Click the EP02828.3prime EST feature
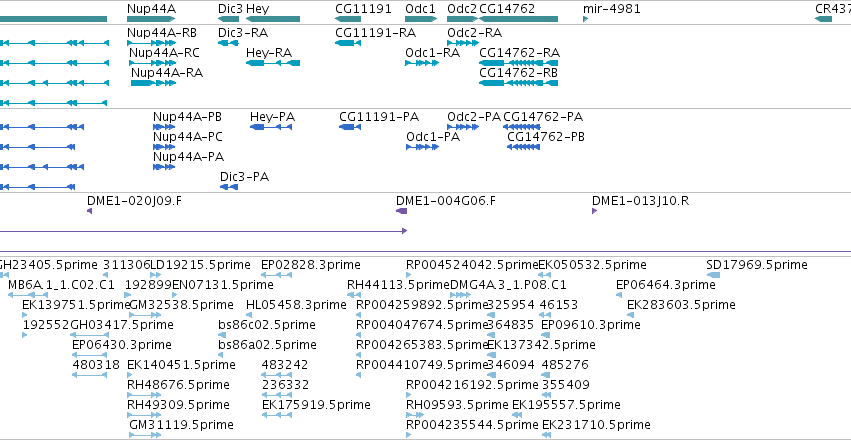The image size is (851, 440). (277, 275)
